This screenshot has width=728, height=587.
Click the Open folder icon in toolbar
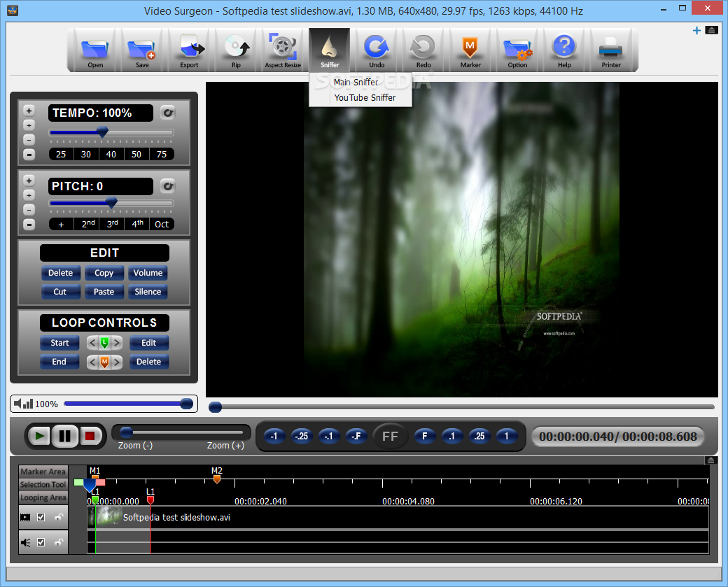(95, 50)
